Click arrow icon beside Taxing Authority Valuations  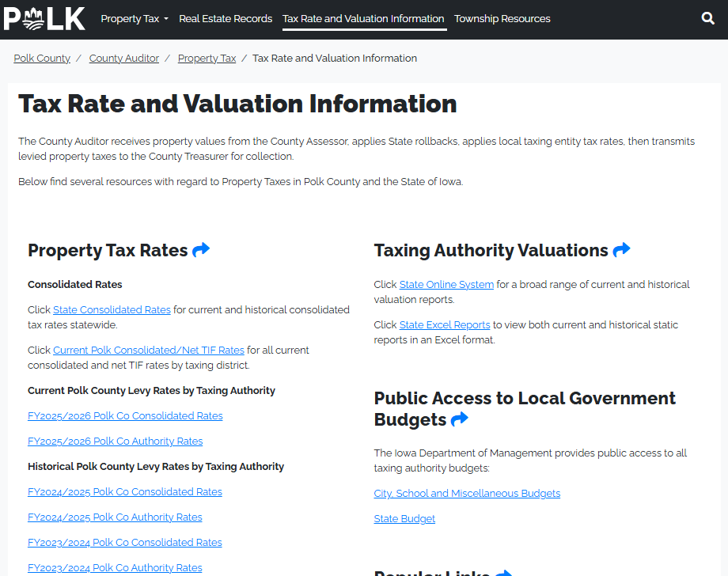pos(621,250)
